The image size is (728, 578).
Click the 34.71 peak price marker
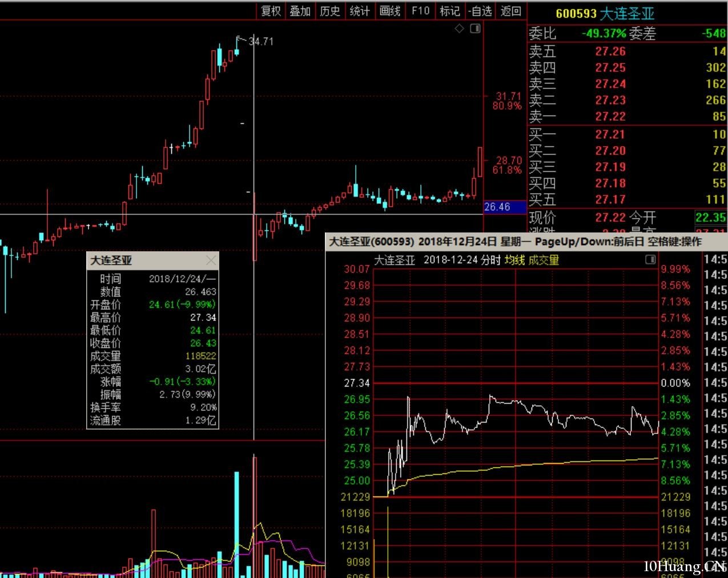(261, 41)
